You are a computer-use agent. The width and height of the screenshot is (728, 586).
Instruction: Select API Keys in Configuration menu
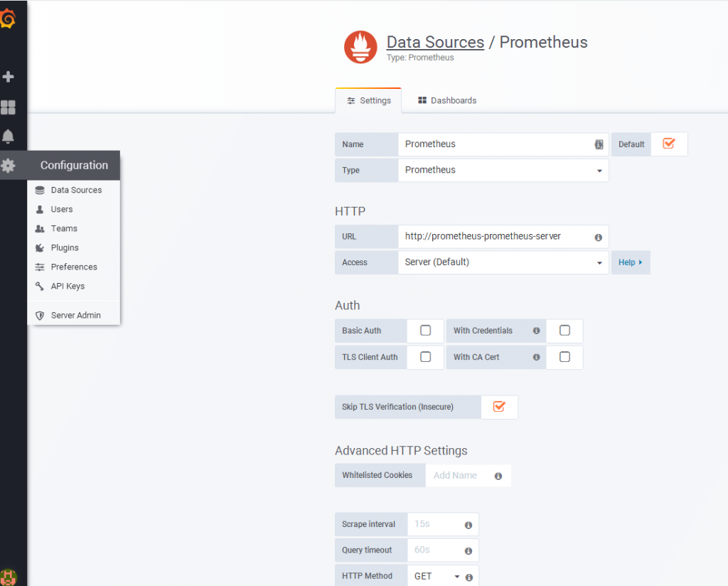click(74, 286)
